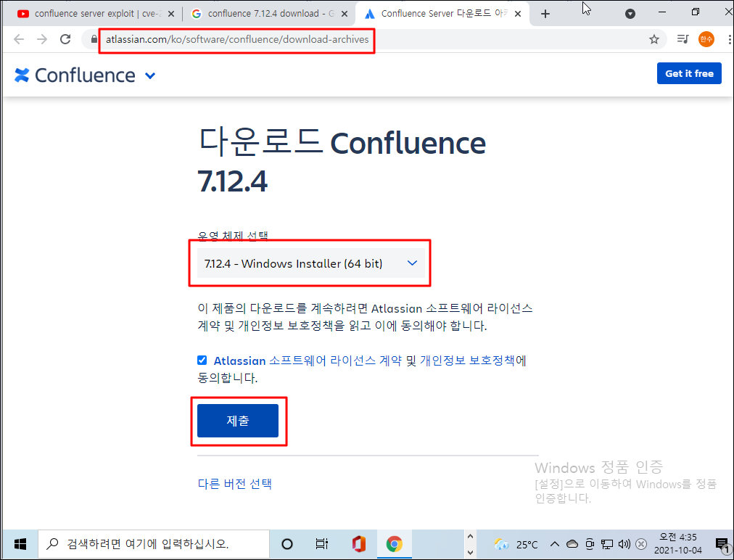Open the Windows Start menu
This screenshot has height=560, width=734.
20,543
